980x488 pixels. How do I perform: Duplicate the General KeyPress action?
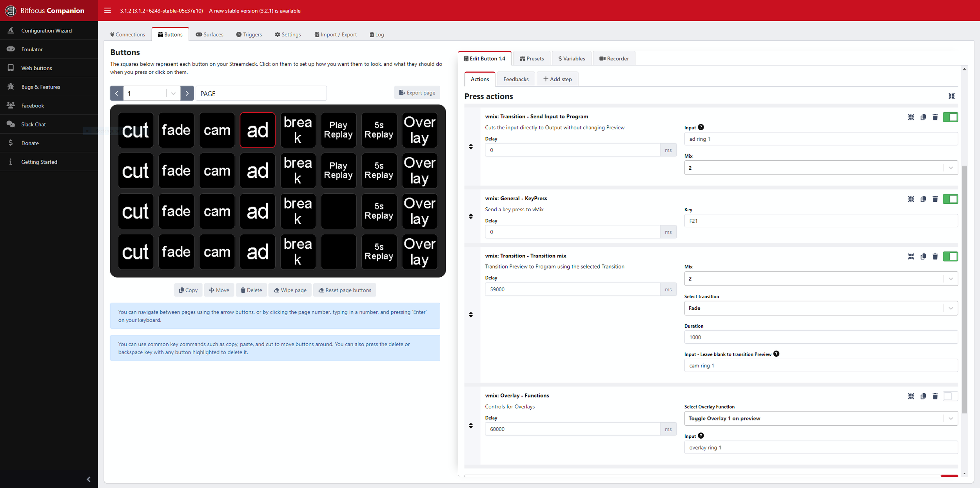pyautogui.click(x=923, y=199)
